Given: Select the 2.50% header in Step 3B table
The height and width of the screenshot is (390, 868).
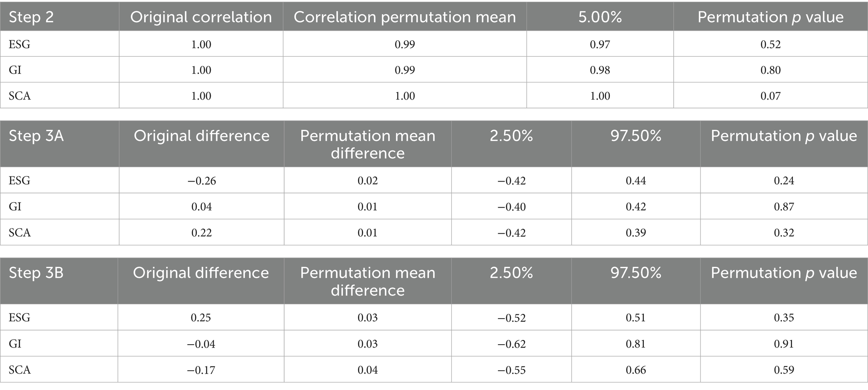Looking at the screenshot, I should pos(511,273).
